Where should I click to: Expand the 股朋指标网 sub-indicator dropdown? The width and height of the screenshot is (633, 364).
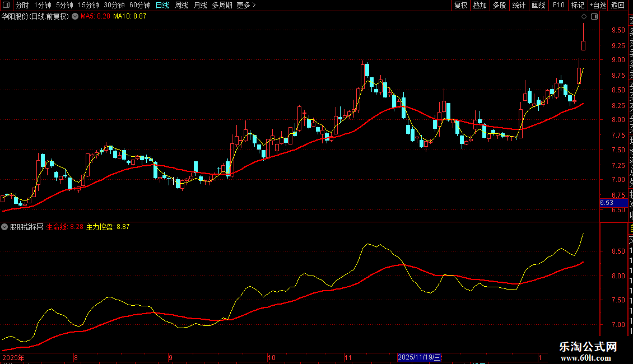coord(4,227)
